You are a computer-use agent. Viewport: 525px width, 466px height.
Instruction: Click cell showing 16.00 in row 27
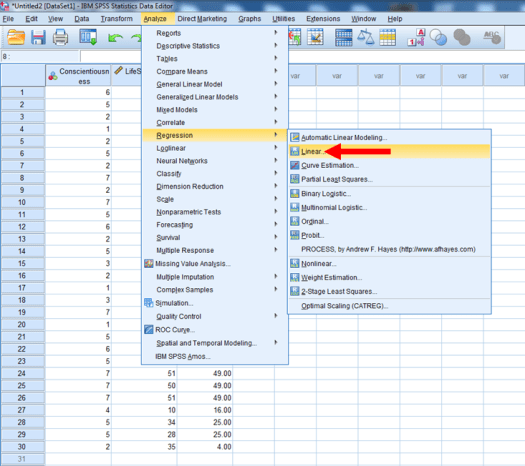coord(205,410)
